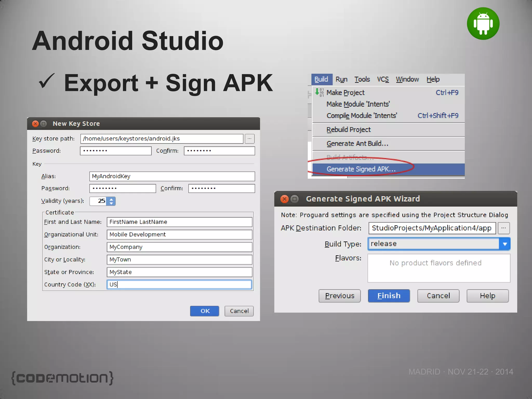Screen dimensions: 532x399
Task: Click the Android robot logo
Action: tap(483, 24)
